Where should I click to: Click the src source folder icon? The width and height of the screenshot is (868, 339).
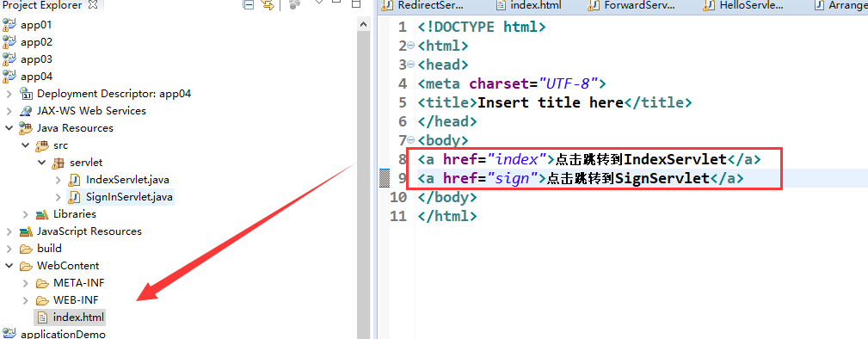click(x=43, y=145)
